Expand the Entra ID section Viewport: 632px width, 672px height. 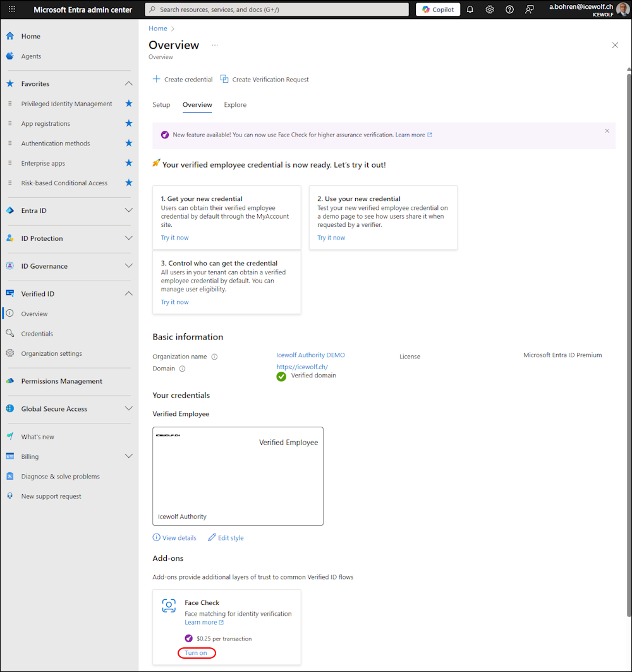[x=128, y=211]
